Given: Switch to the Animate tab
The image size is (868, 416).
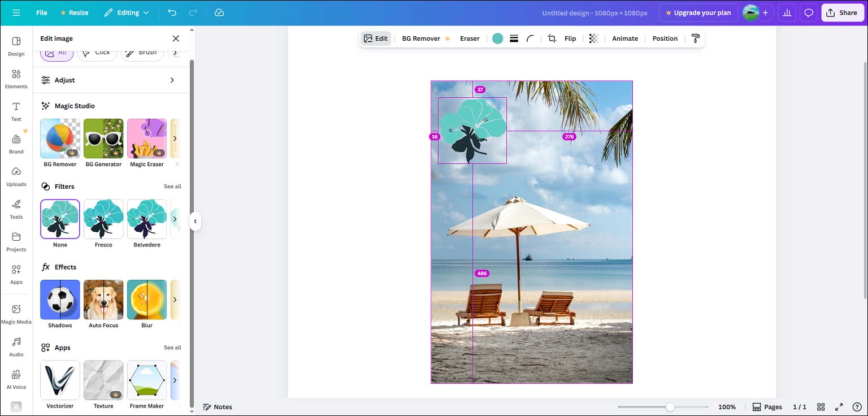Looking at the screenshot, I should click(624, 38).
